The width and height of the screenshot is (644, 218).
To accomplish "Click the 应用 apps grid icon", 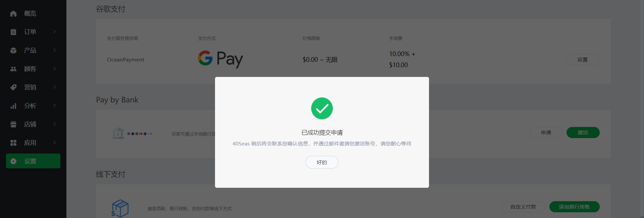I will (13, 143).
